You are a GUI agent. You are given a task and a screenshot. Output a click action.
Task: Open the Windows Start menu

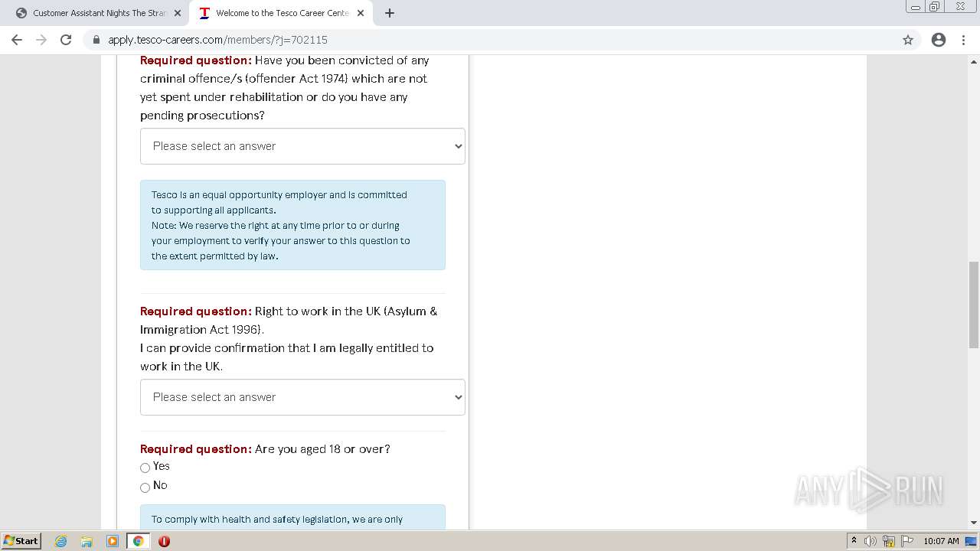point(21,541)
